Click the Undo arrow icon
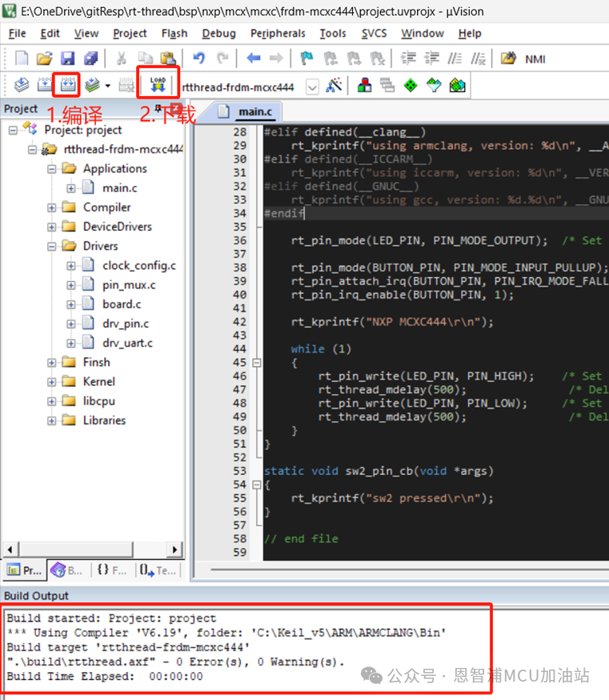Screen dimensions: 609x700 [x=199, y=58]
